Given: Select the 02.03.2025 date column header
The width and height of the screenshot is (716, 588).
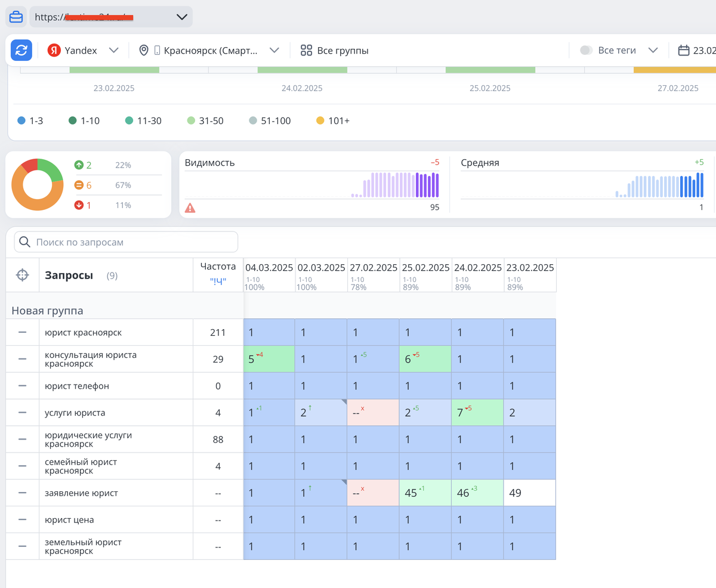Looking at the screenshot, I should pos(321,275).
